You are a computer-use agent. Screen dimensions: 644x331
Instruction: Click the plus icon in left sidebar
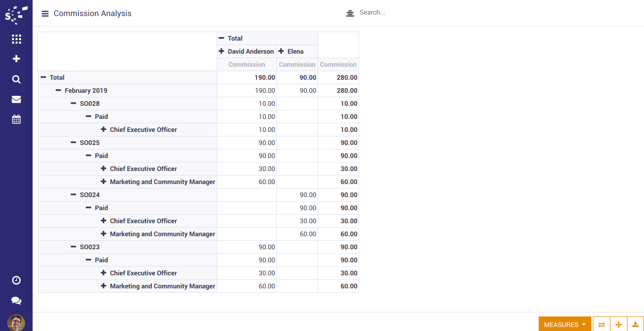pyautogui.click(x=16, y=59)
